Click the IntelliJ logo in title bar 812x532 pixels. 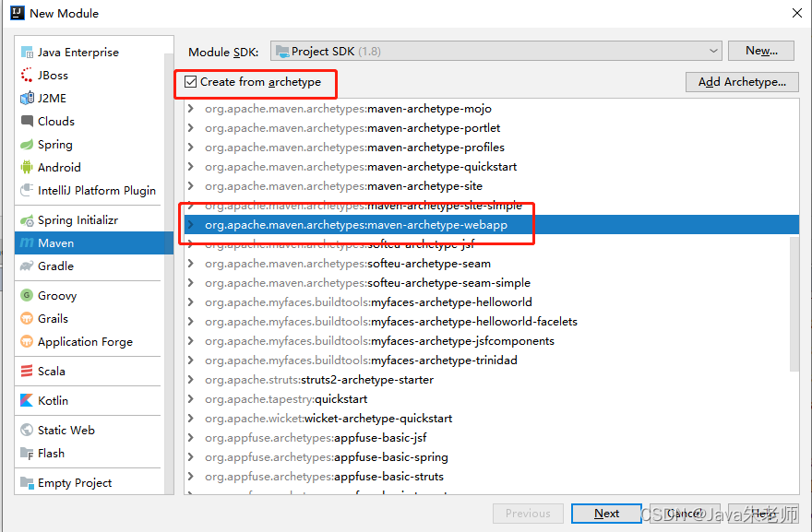[18, 13]
